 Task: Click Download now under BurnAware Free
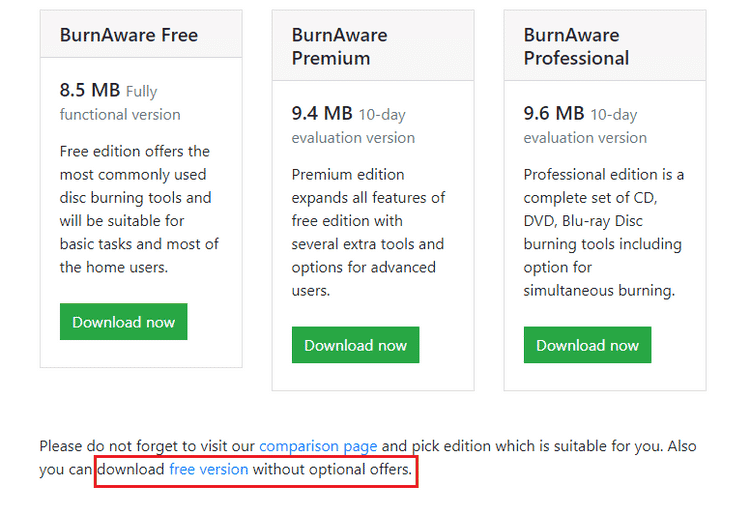[x=123, y=322]
